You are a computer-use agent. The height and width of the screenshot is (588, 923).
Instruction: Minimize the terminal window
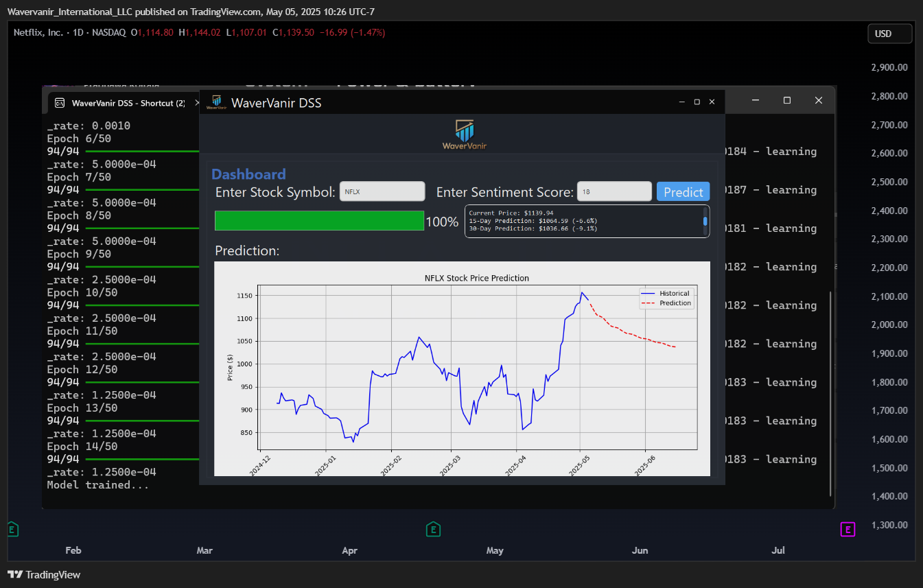756,100
